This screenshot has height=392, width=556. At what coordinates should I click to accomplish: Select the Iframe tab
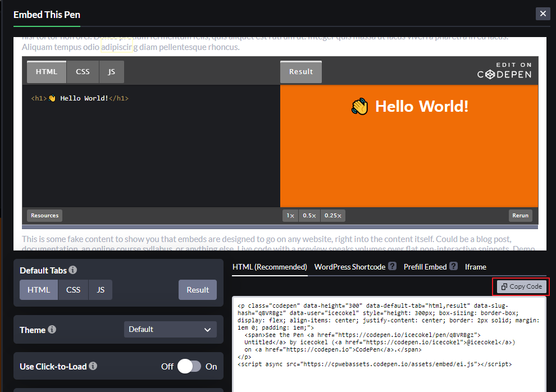[476, 267]
